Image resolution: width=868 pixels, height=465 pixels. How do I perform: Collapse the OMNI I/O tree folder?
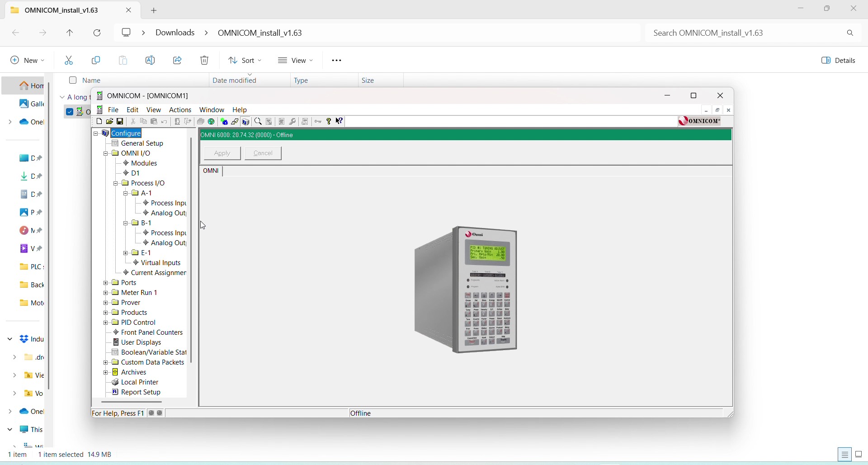(x=106, y=154)
